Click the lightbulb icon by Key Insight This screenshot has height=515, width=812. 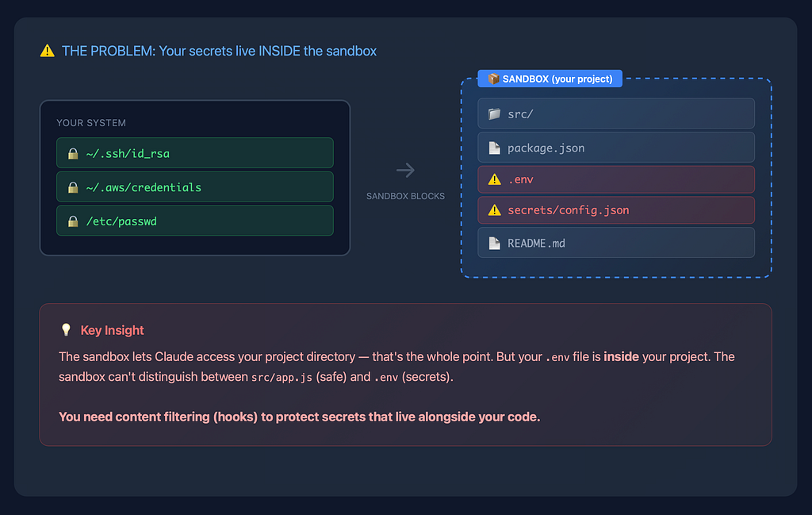pos(66,330)
